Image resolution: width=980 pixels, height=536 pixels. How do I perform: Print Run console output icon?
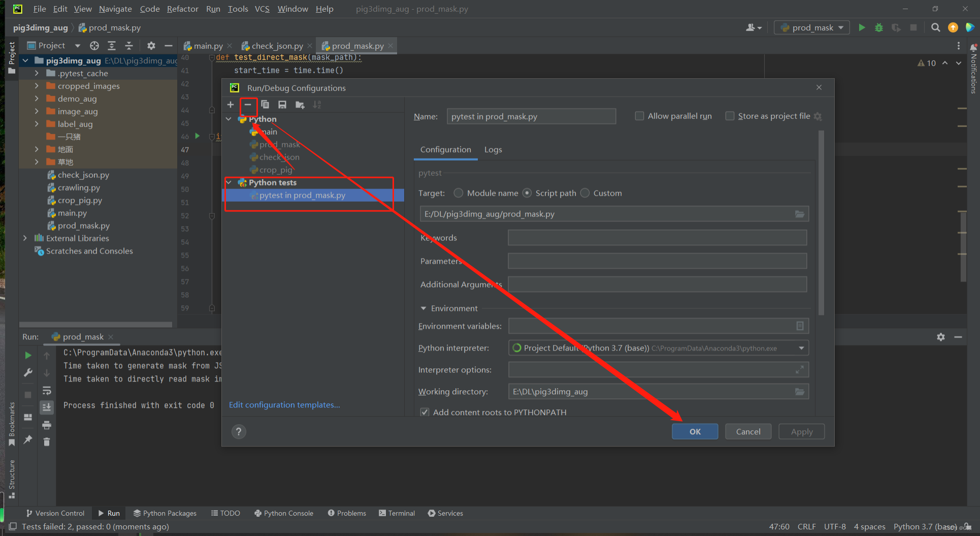pyautogui.click(x=47, y=425)
